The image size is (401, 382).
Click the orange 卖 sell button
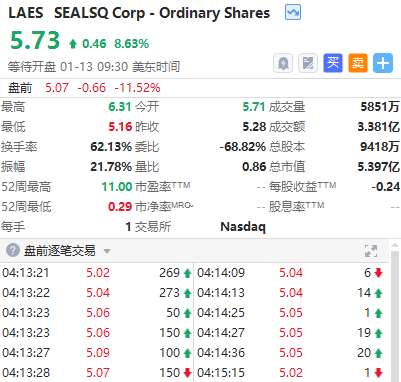[358, 63]
